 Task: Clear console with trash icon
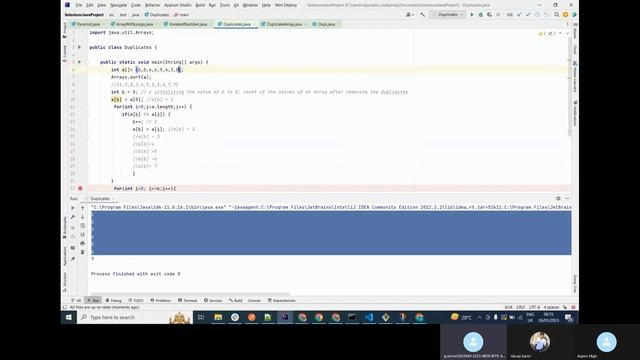pos(82,252)
